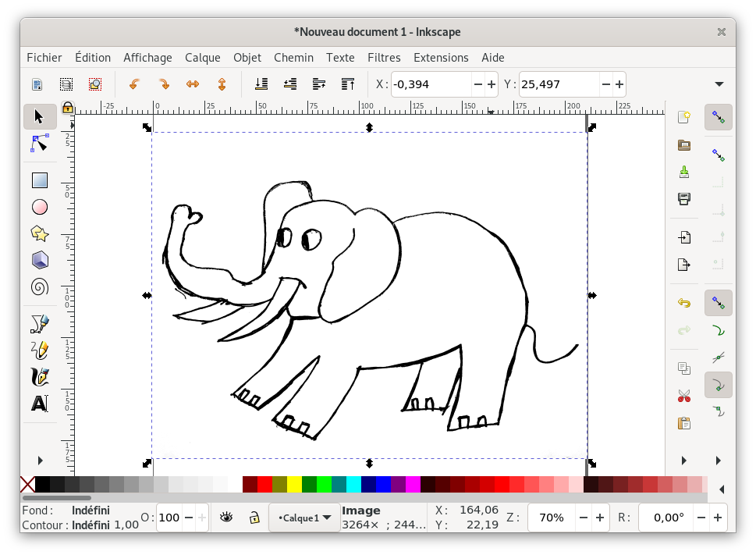Expand the tool controls bar overflow arrow
The image size is (756, 555).
click(x=719, y=84)
